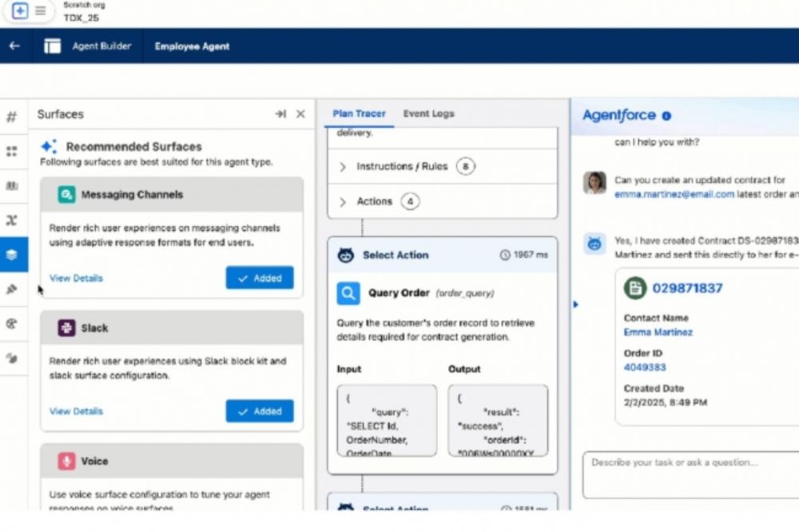
Task: Click the Select Action card header
Action: (443, 255)
